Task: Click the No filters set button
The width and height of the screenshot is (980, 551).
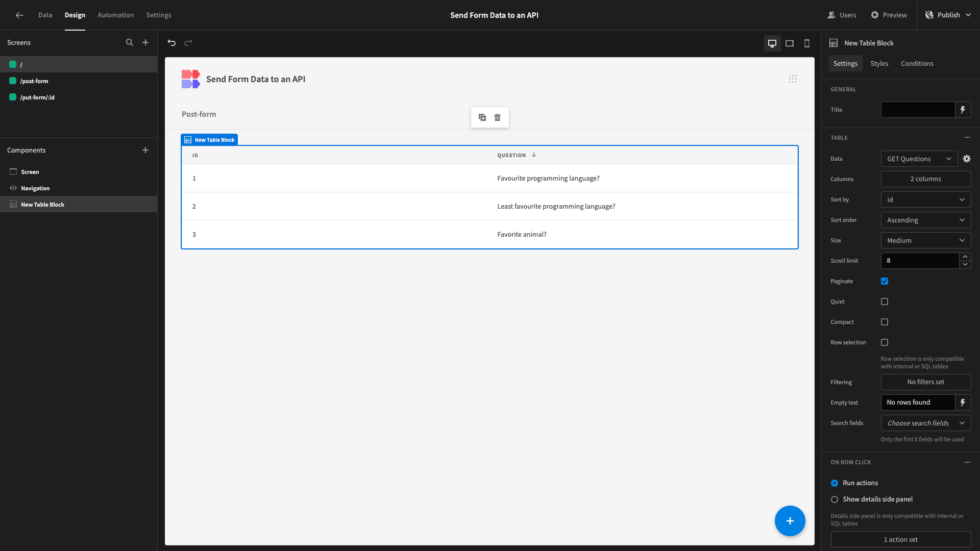Action: pos(926,382)
